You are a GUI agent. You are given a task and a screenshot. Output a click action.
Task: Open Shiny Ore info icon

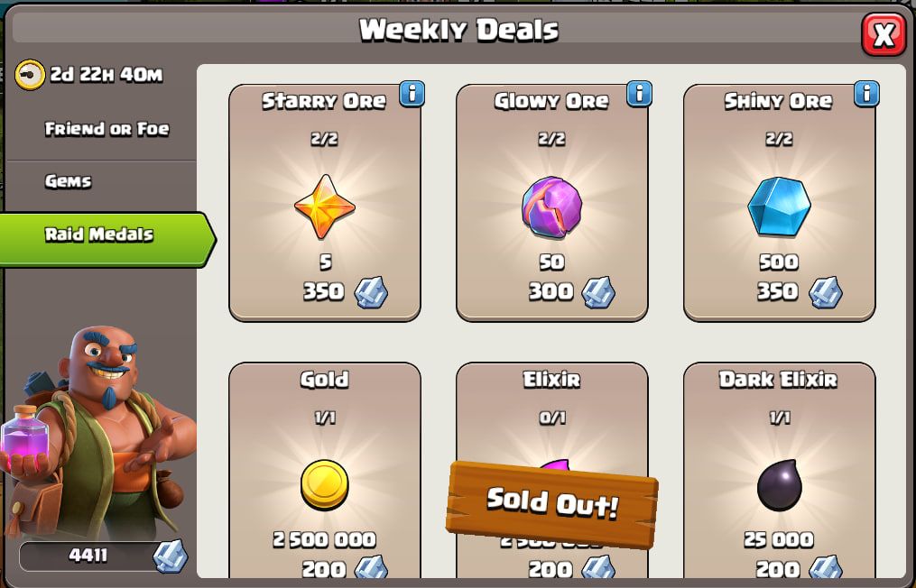[x=866, y=94]
